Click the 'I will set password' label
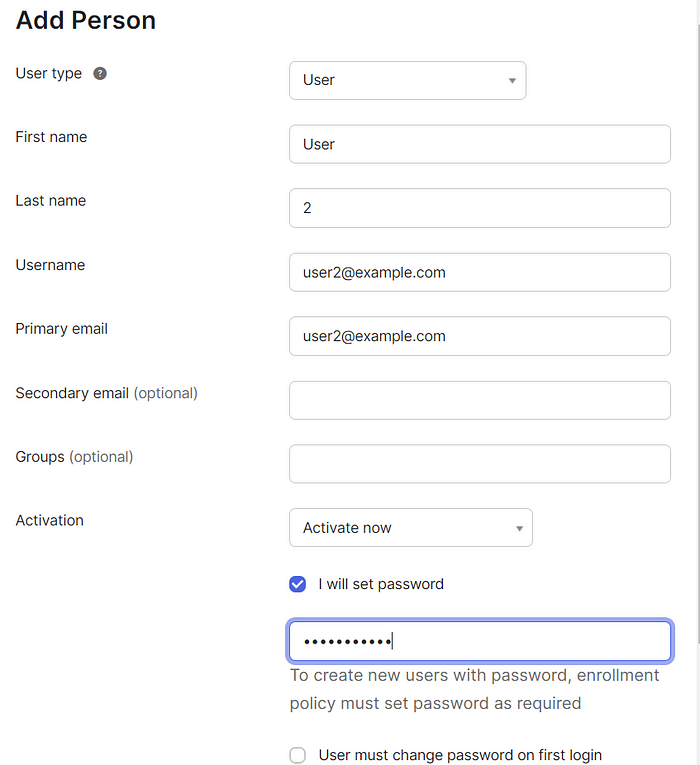 point(381,584)
